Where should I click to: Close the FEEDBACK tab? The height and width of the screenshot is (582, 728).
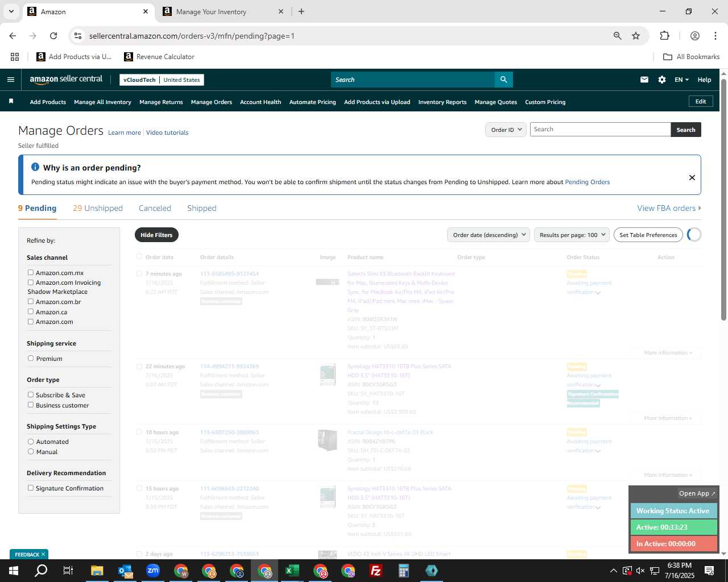click(43, 554)
